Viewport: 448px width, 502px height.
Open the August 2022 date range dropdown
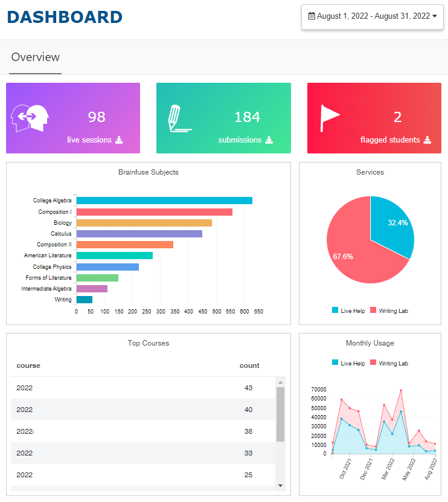373,16
